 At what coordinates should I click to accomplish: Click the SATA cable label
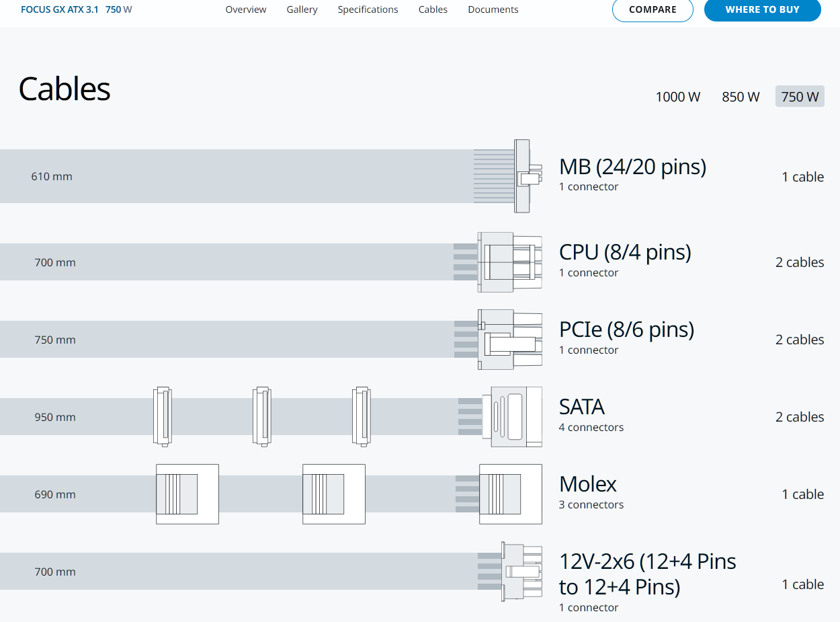click(x=582, y=407)
